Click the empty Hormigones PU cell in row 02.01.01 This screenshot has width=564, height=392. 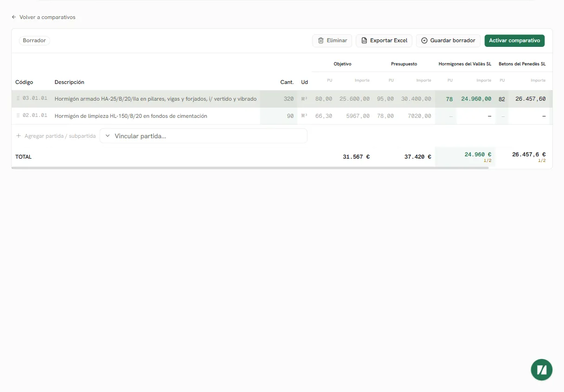pos(446,116)
